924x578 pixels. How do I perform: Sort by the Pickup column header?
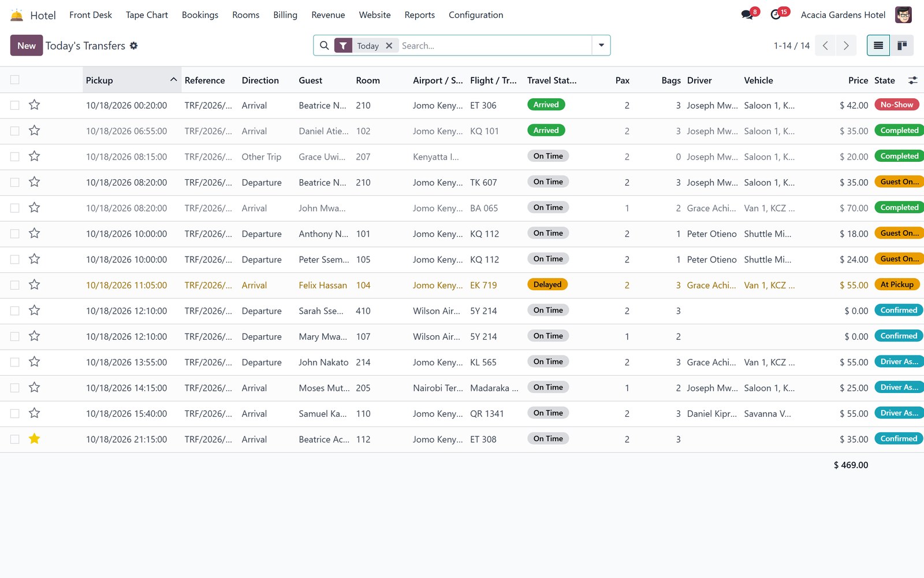click(132, 80)
